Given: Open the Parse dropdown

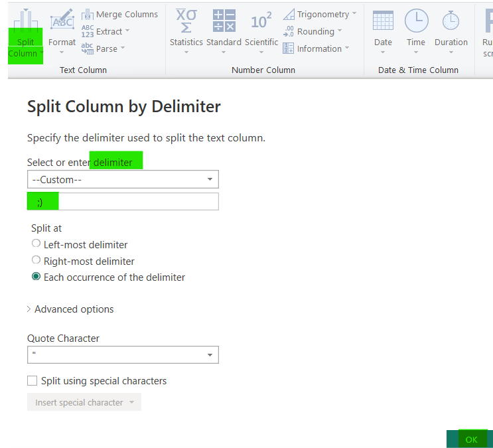Looking at the screenshot, I should (103, 48).
